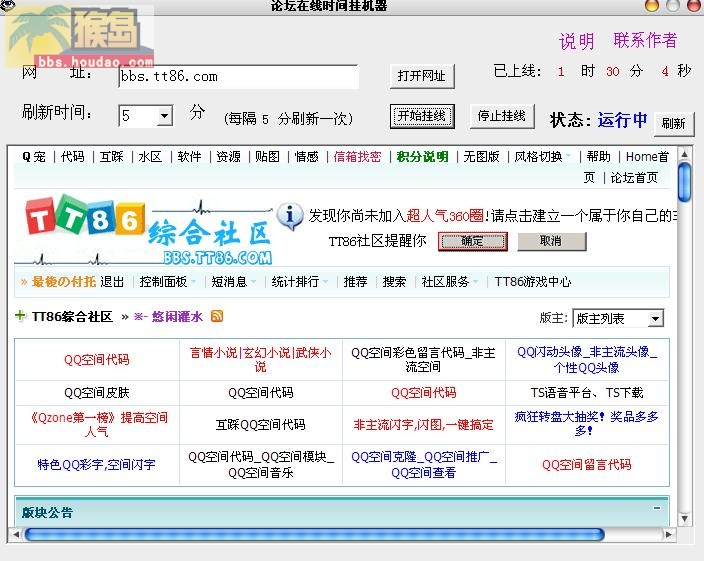Expand the 控制面板 menu

[x=167, y=282]
